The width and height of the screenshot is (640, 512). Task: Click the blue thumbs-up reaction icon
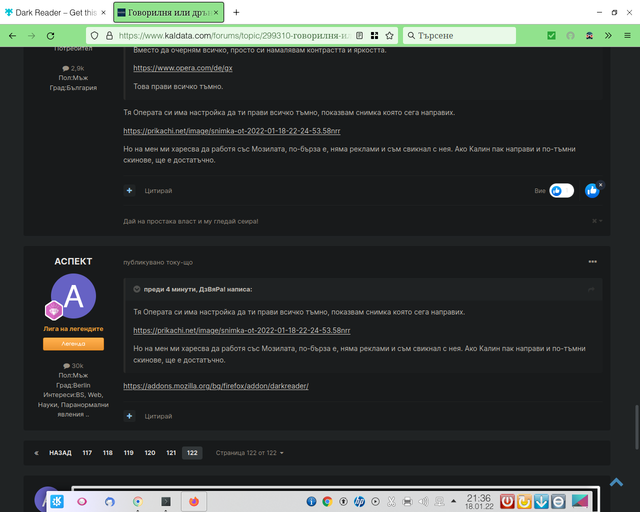591,191
